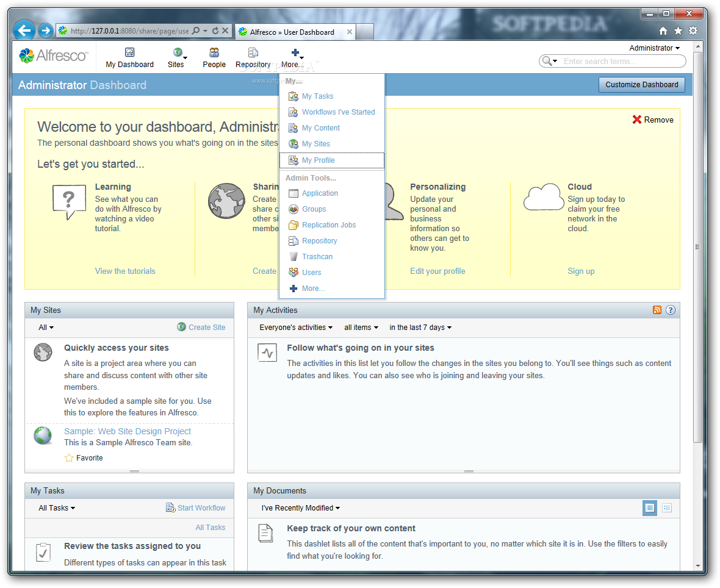Open the all items filter dropdown
This screenshot has width=720, height=588.
coord(361,328)
